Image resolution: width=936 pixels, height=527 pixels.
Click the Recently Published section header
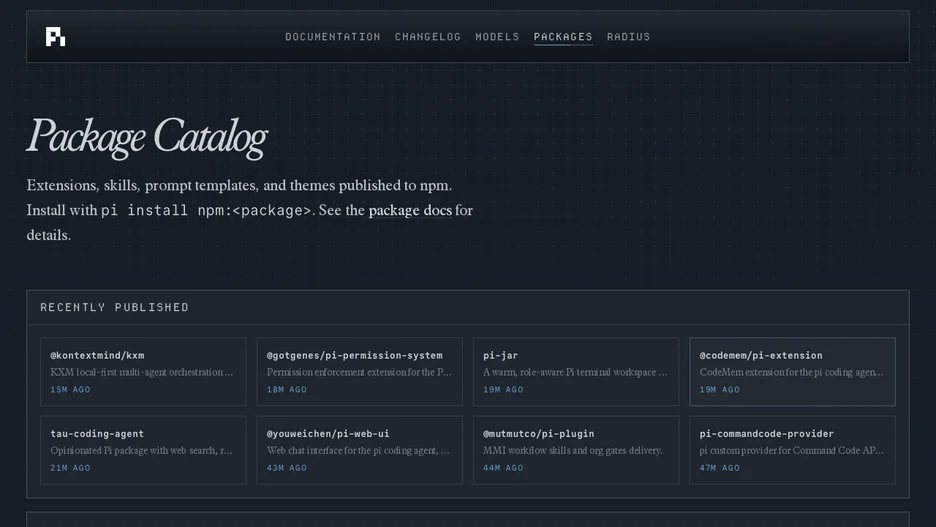[114, 307]
